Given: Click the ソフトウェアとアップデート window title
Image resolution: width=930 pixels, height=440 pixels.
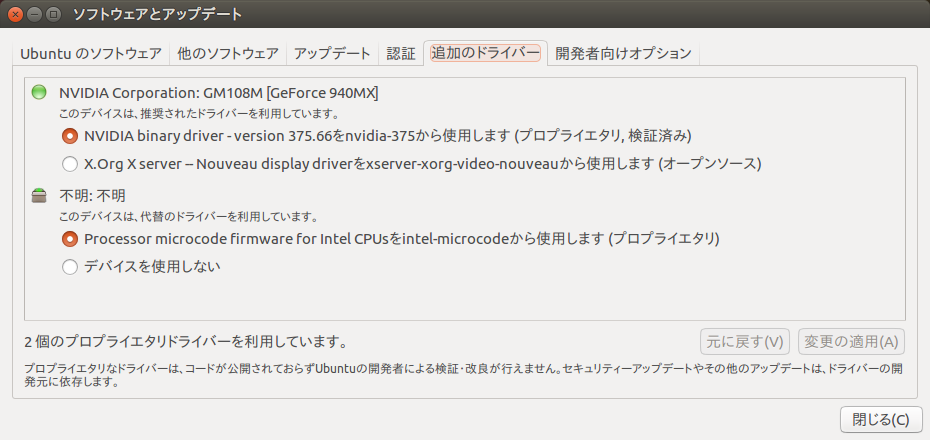Looking at the screenshot, I should pyautogui.click(x=157, y=15).
